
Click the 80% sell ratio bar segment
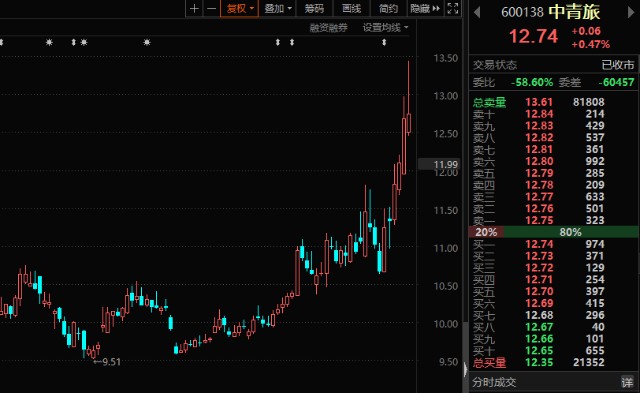tap(571, 232)
